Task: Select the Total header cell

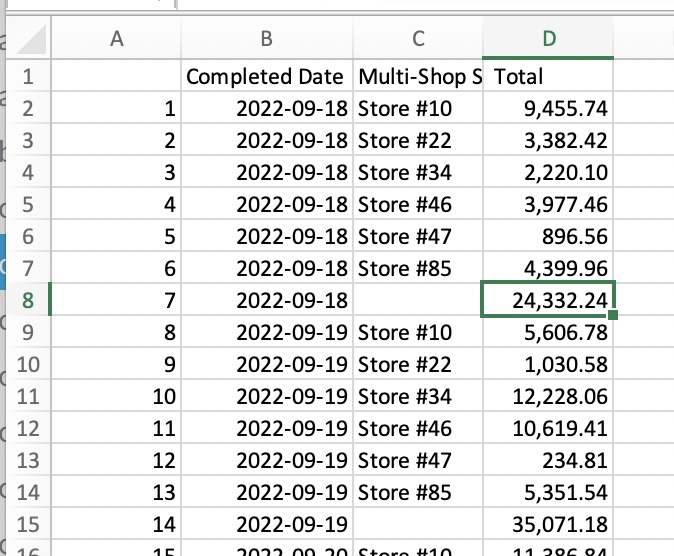Action: pos(547,76)
